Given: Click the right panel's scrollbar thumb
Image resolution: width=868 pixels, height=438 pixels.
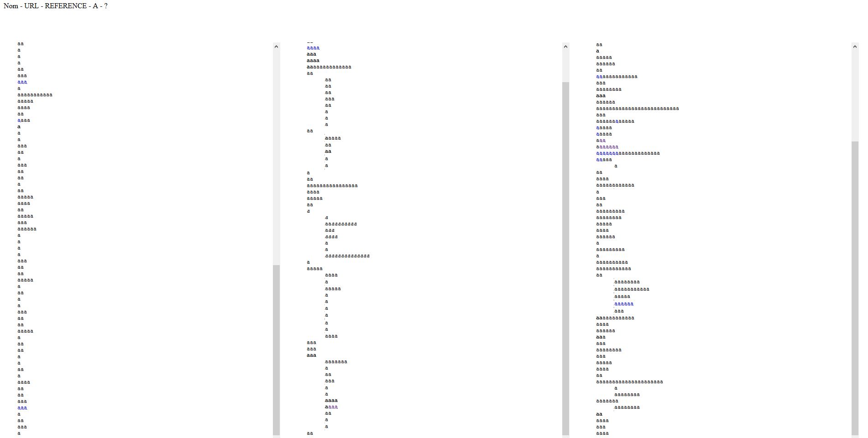Looking at the screenshot, I should point(855,287).
